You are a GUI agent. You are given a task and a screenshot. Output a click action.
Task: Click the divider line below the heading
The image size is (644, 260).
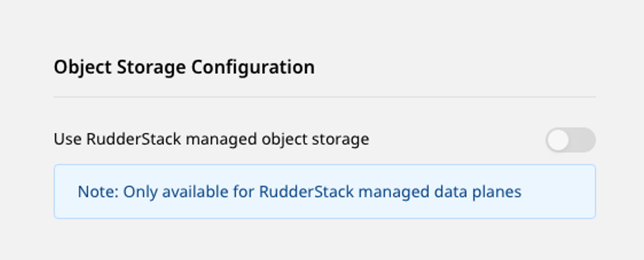click(325, 97)
